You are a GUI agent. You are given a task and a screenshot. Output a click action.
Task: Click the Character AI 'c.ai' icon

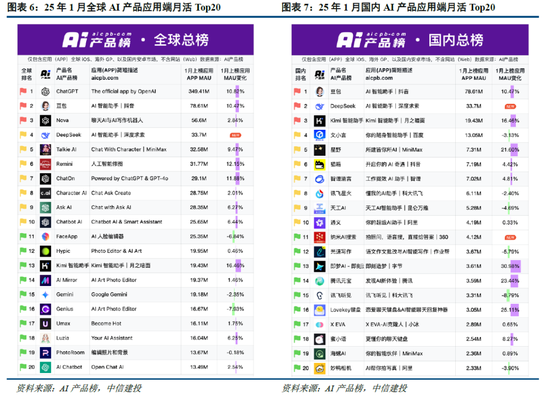(x=45, y=193)
